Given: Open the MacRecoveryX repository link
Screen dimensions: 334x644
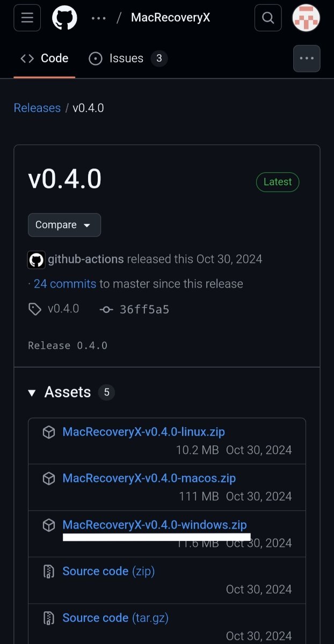Looking at the screenshot, I should pyautogui.click(x=170, y=18).
